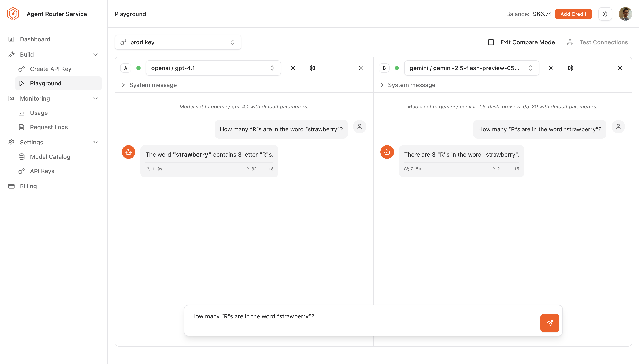Toggle light/dark theme sun icon
Image resolution: width=639 pixels, height=364 pixels.
(x=605, y=14)
